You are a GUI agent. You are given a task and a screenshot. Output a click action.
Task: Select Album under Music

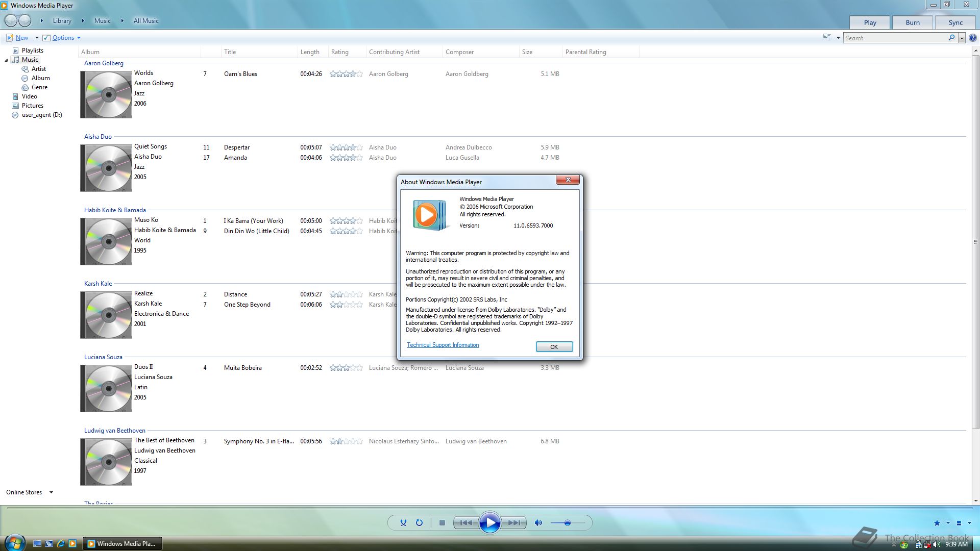coord(41,78)
